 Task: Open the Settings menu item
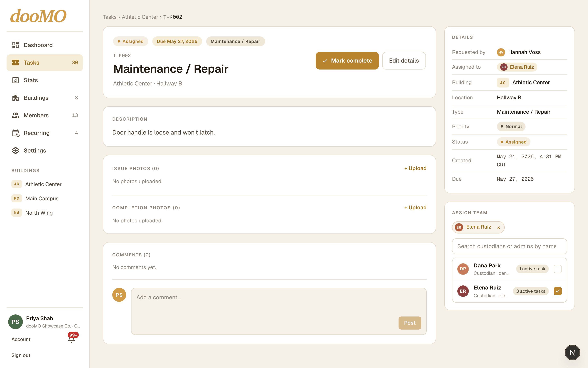pos(45,150)
